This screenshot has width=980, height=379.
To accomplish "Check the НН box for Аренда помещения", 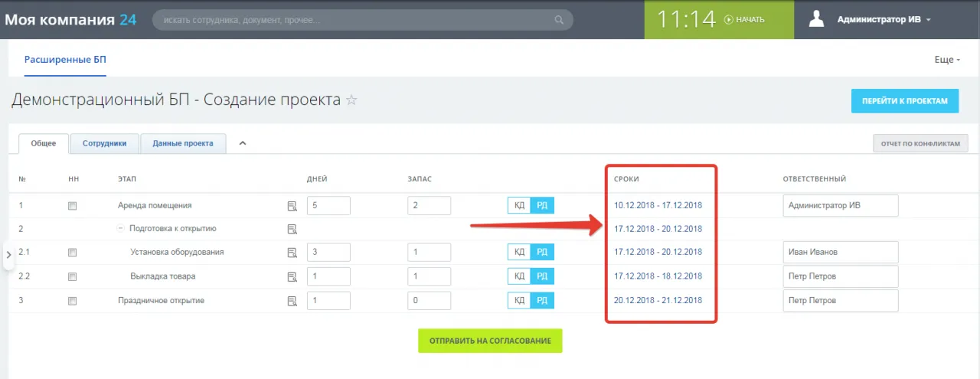I will pos(72,206).
